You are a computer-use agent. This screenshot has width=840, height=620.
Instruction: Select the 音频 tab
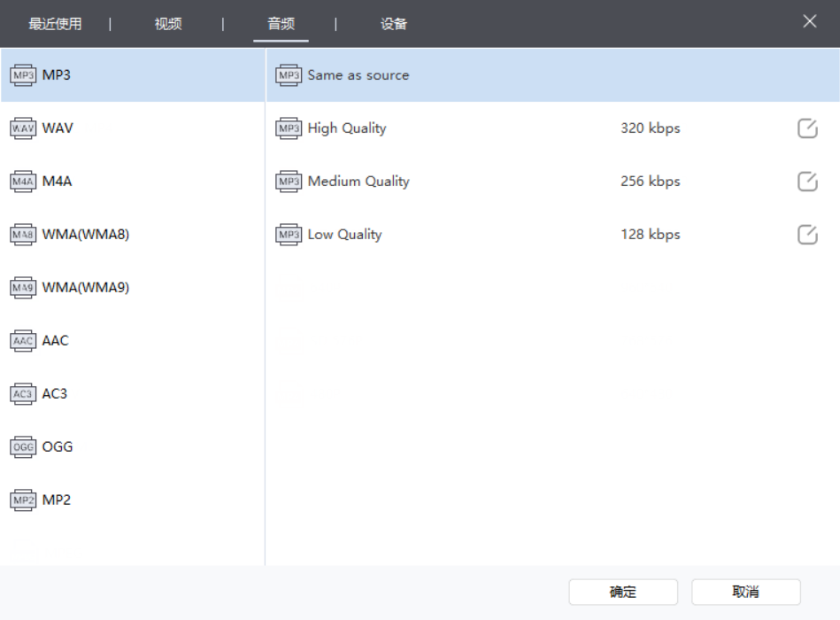(281, 24)
